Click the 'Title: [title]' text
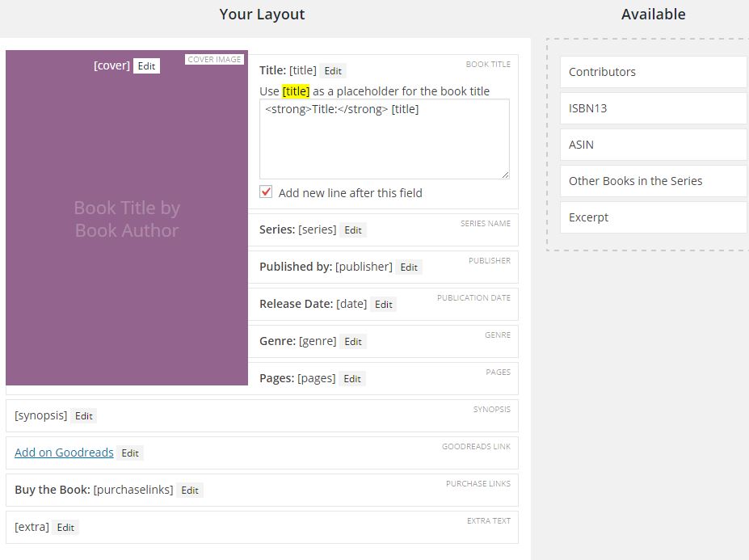 (288, 71)
